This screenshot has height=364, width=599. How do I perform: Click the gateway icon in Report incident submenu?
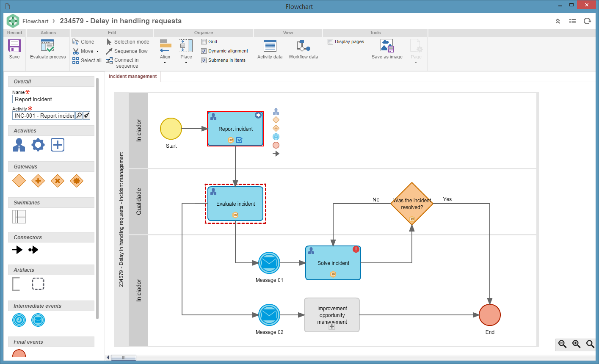coord(276,120)
